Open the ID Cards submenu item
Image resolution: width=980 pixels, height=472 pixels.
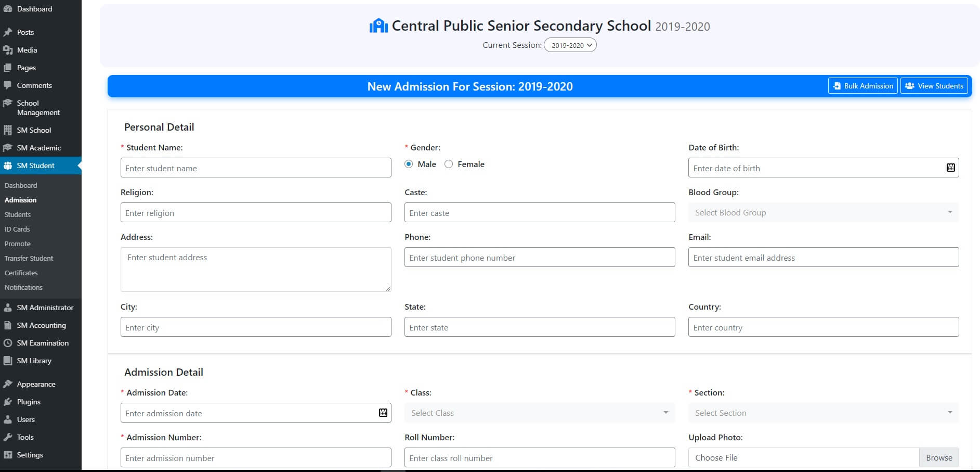pos(17,229)
